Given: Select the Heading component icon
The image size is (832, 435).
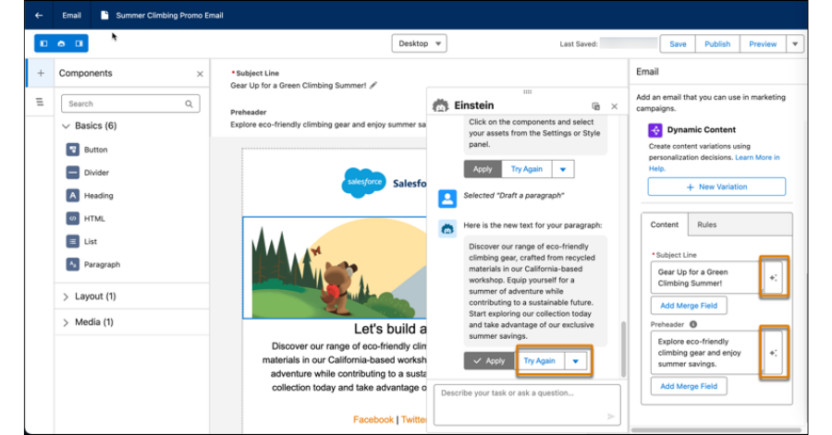Looking at the screenshot, I should click(x=73, y=195).
